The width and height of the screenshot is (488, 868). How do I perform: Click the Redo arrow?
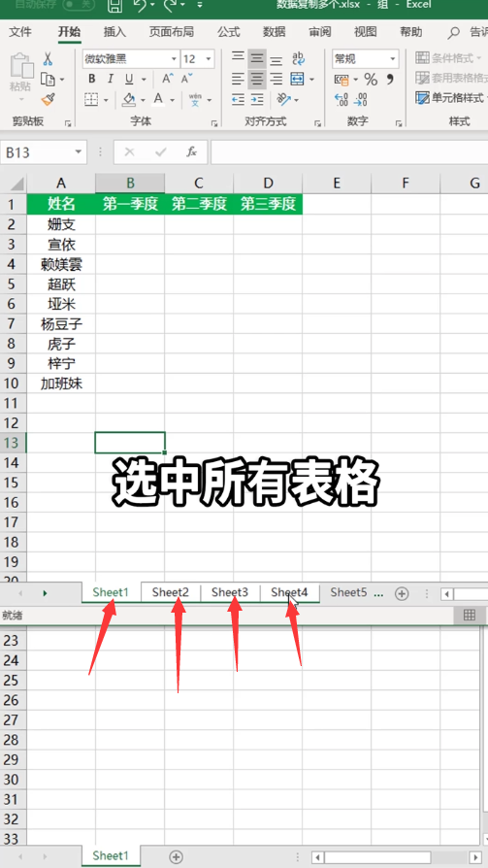[171, 5]
